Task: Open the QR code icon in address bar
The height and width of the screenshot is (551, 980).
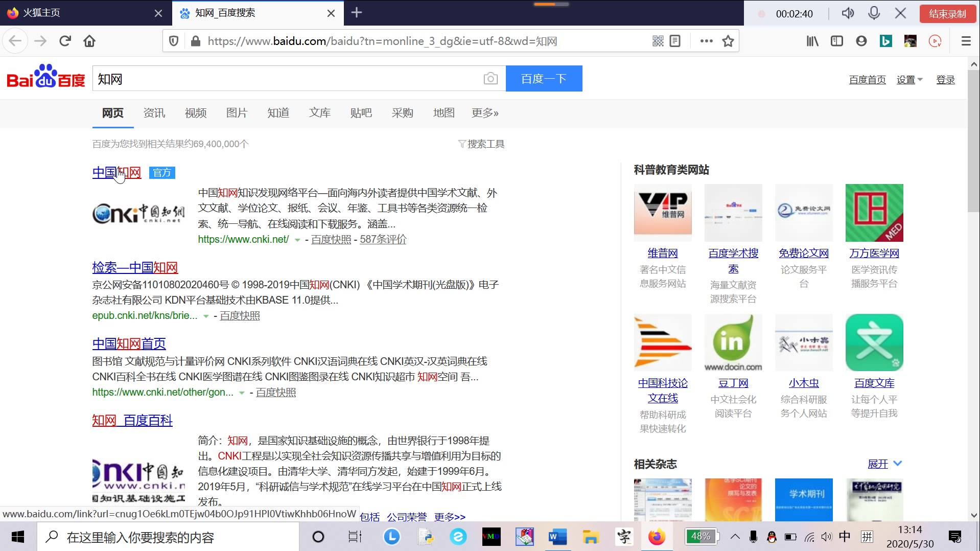Action: (658, 41)
